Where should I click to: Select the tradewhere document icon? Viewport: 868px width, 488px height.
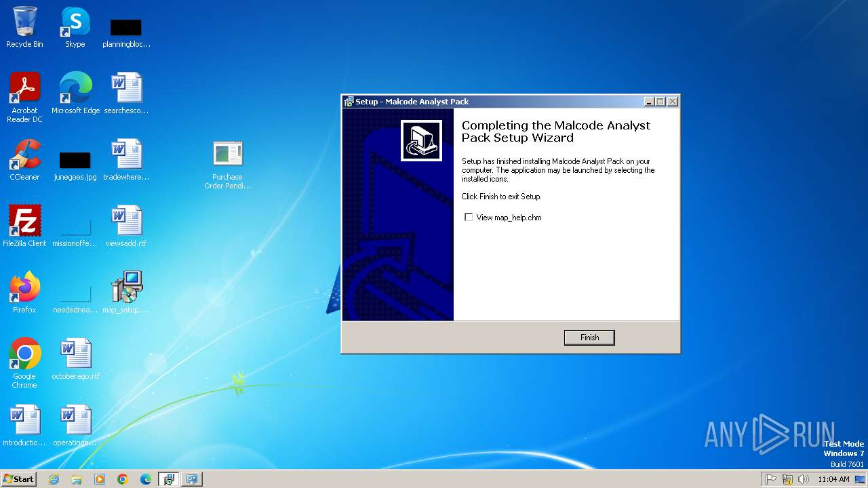click(126, 160)
